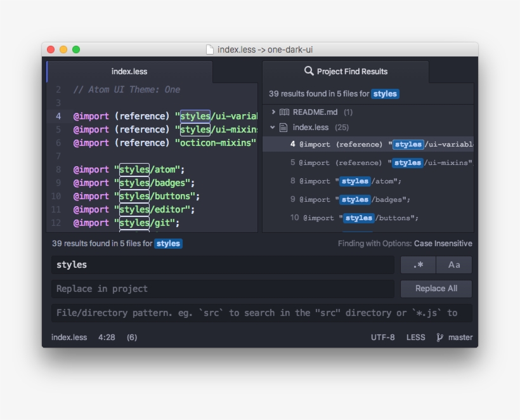Toggle the regex .* search option
This screenshot has width=520, height=420.
418,265
